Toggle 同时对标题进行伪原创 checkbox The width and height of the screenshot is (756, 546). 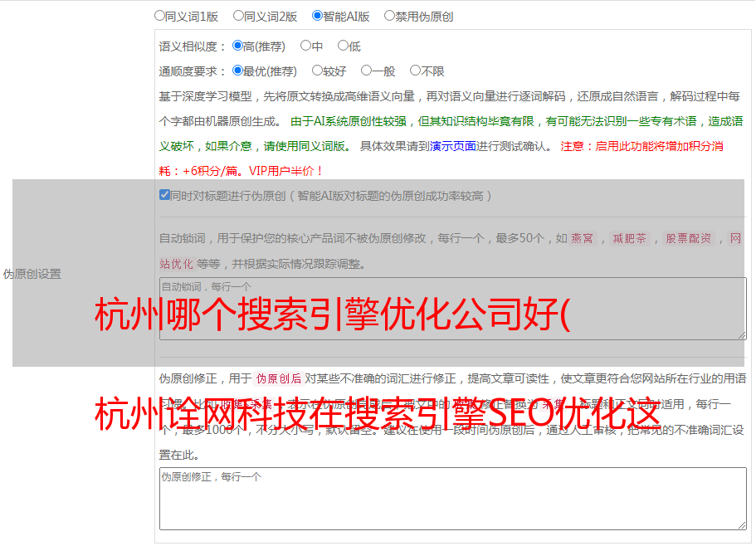coord(164,195)
